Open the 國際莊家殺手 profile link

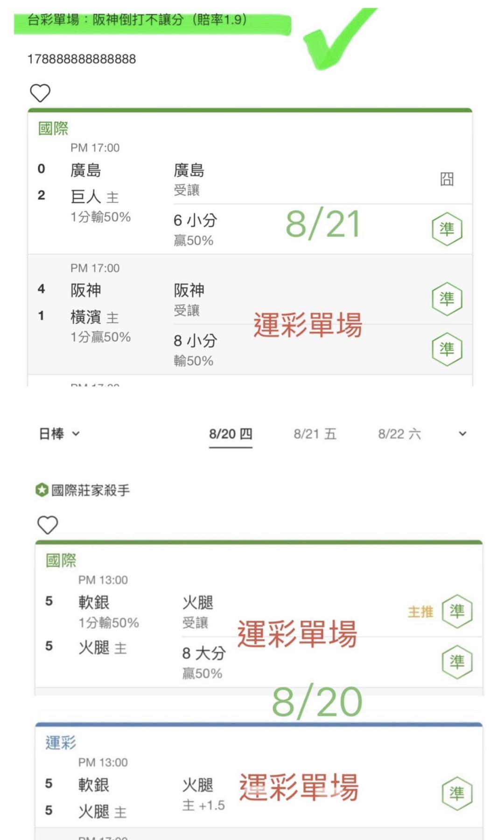click(x=90, y=490)
